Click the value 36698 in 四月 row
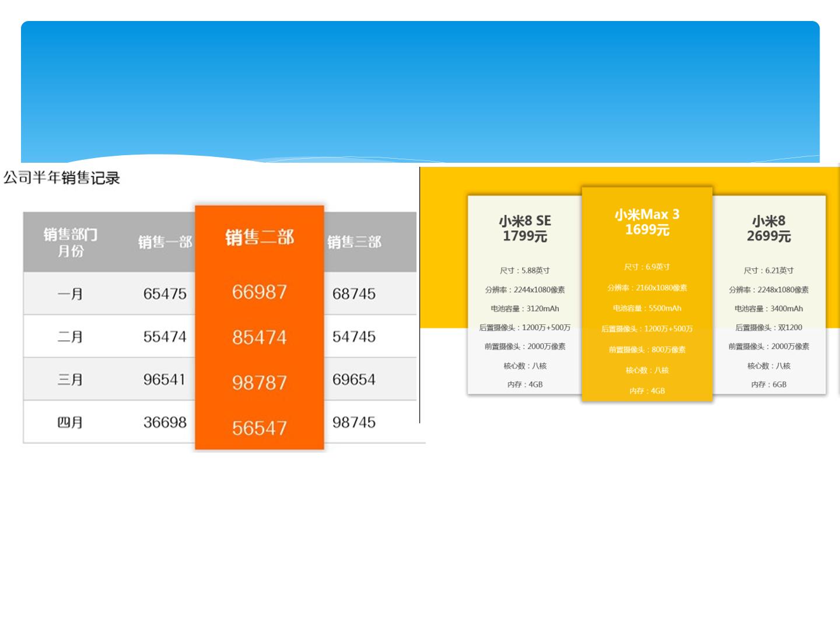The image size is (840, 630). [165, 422]
